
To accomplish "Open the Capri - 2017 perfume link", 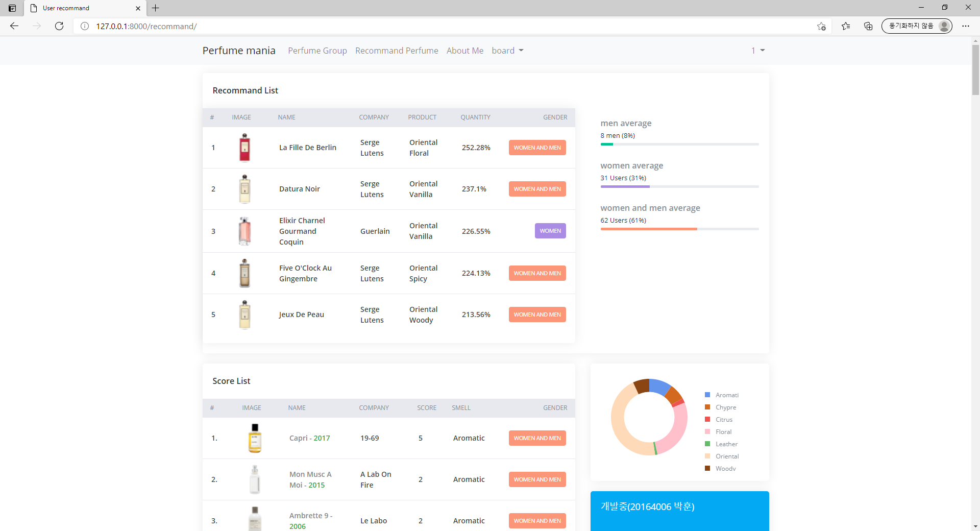I will pos(309,438).
